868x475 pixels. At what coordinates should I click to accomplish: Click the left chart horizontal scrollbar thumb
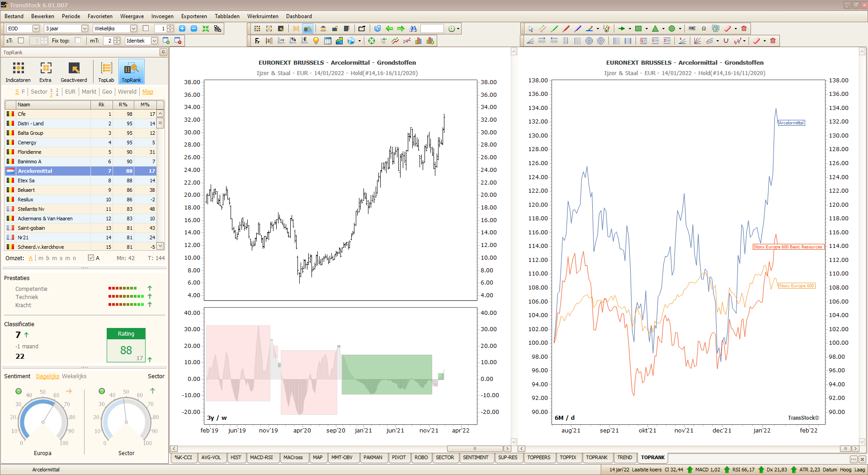coord(475,449)
